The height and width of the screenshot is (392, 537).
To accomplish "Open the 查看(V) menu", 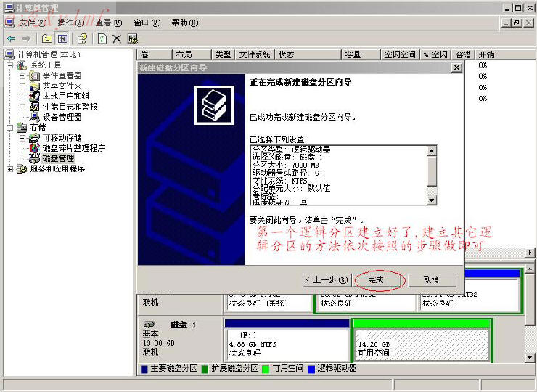I will (108, 23).
